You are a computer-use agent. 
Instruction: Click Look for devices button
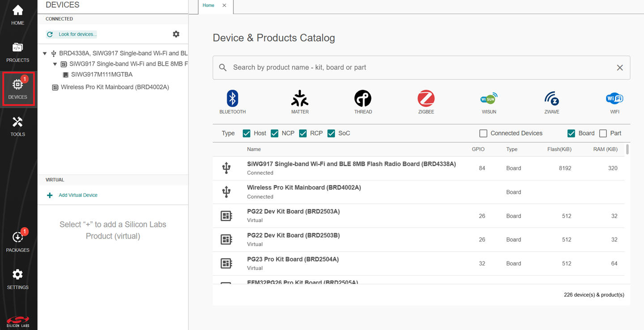coord(72,34)
